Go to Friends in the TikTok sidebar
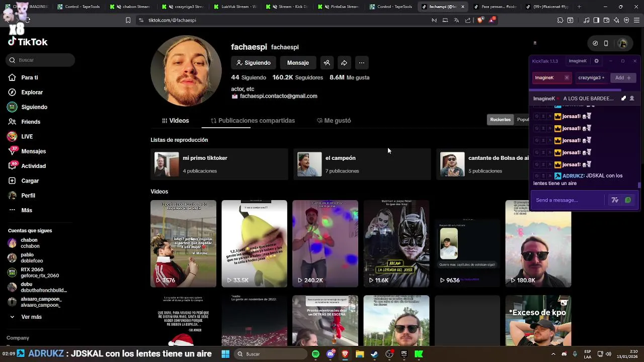644x362 pixels. [30, 122]
